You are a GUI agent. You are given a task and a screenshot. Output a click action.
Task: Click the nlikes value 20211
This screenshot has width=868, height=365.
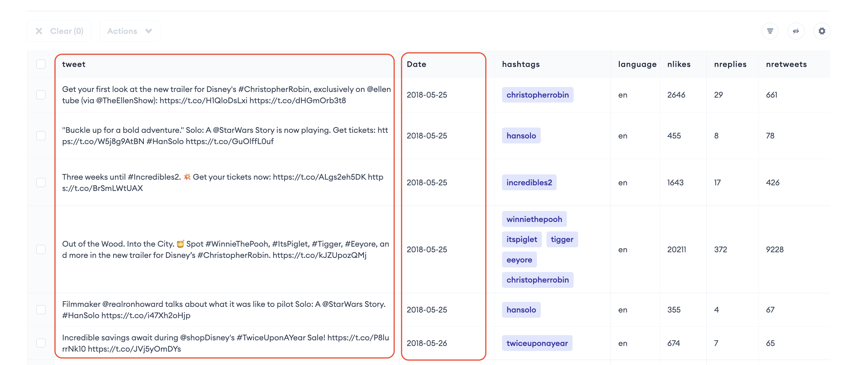click(677, 249)
